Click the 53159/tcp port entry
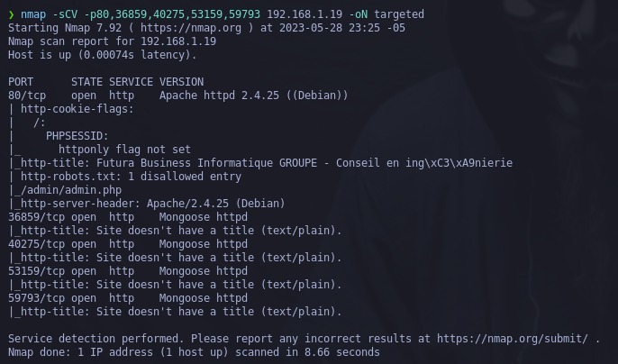Screen dimensions: 618x364 tap(33, 271)
